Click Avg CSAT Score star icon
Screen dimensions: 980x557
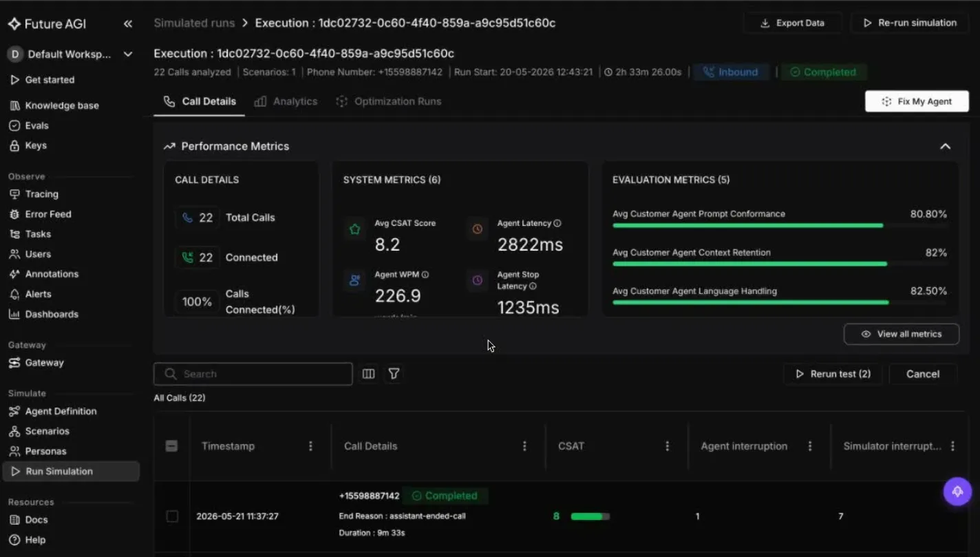click(355, 229)
